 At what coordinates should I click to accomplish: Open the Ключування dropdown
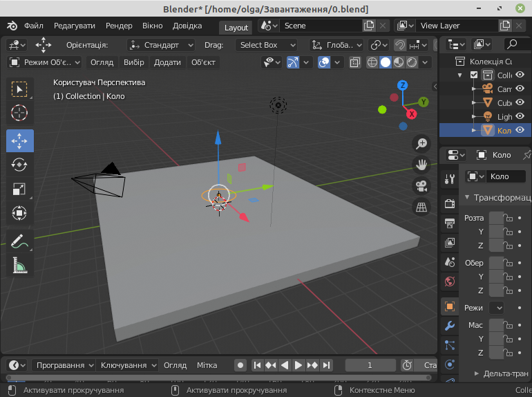point(127,365)
